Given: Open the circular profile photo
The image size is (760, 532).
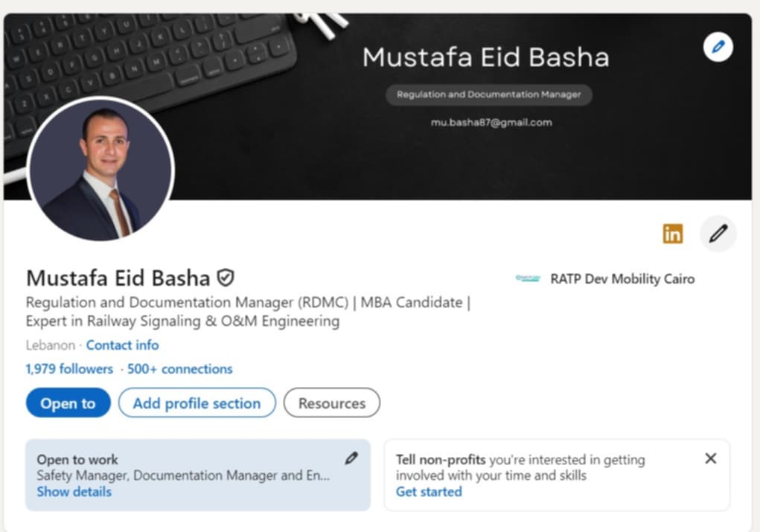Looking at the screenshot, I should coord(100,170).
